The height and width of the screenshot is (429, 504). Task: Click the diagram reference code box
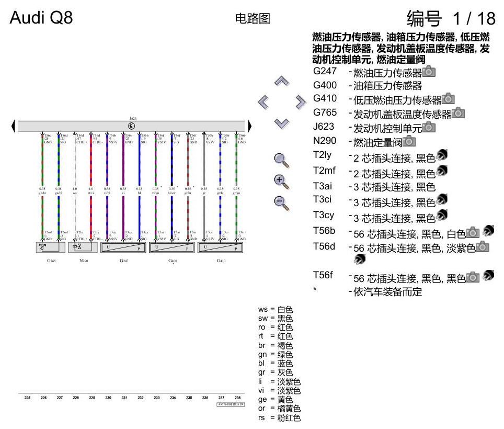(231, 404)
